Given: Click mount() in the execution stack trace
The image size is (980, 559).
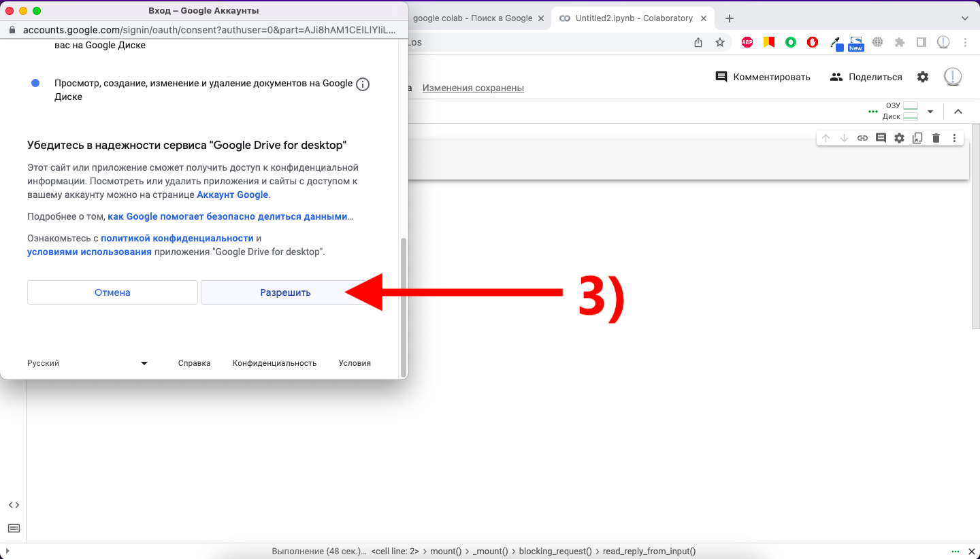Looking at the screenshot, I should point(446,552).
